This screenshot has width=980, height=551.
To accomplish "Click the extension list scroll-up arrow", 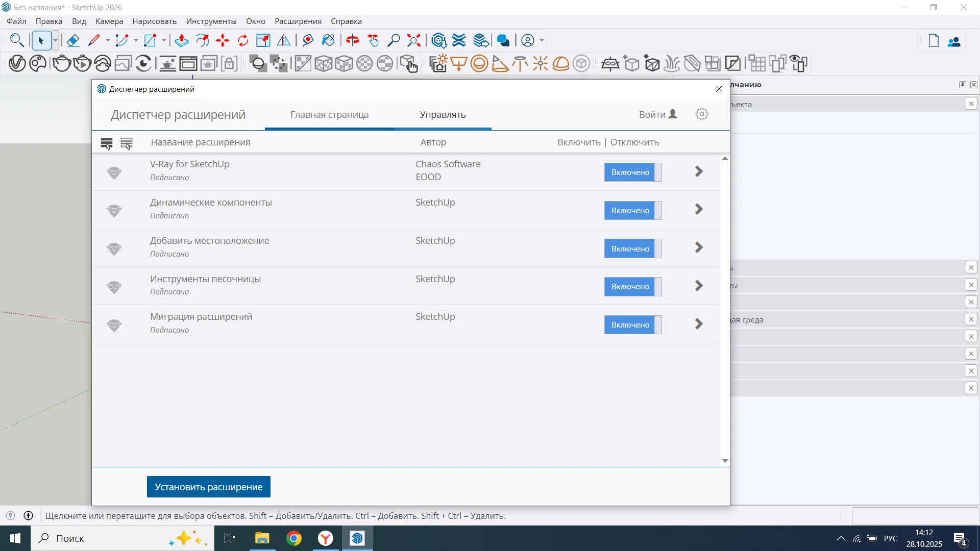I will click(x=725, y=159).
